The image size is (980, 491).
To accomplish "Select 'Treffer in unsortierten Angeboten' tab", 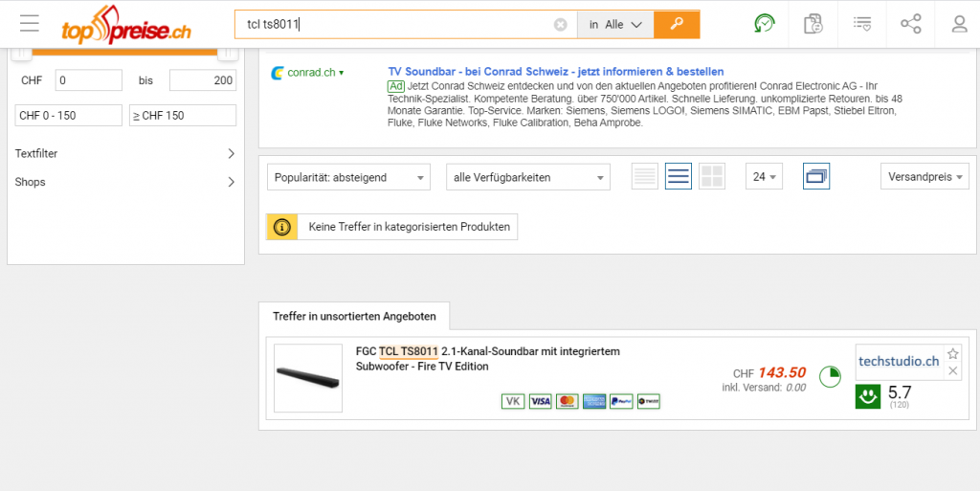I will [x=354, y=316].
